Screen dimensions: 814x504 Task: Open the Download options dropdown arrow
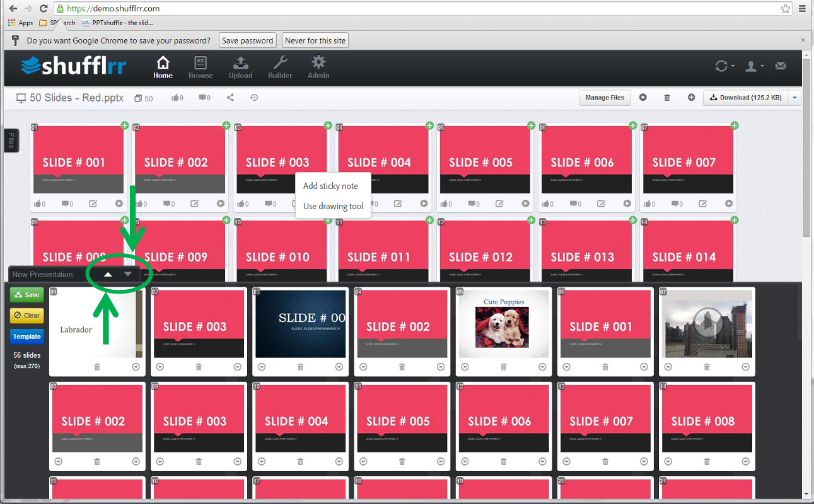[x=794, y=98]
